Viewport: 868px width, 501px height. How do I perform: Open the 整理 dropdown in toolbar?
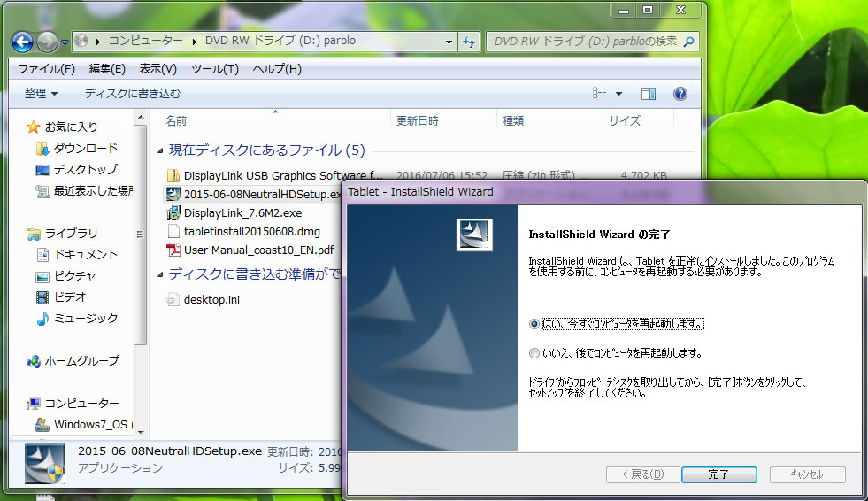click(41, 94)
